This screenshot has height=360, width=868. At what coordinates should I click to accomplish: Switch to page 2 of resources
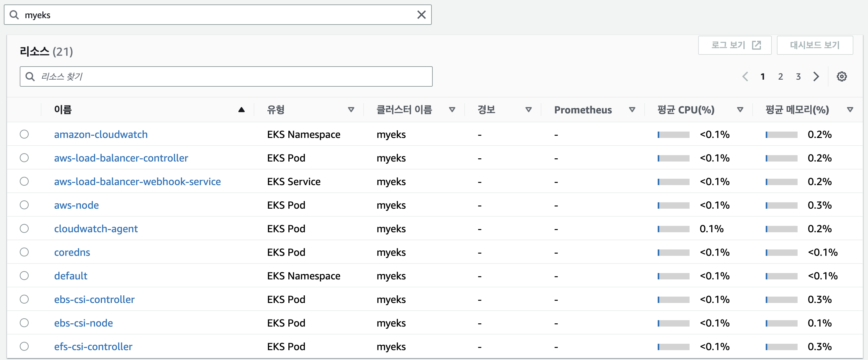point(780,76)
